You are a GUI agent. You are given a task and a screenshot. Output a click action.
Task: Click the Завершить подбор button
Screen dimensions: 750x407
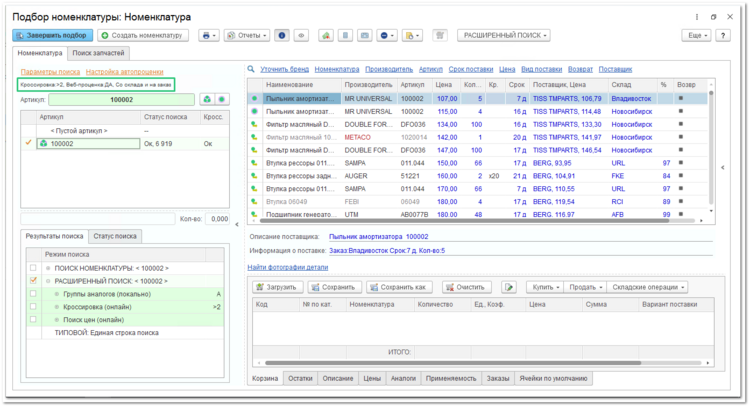pyautogui.click(x=53, y=35)
